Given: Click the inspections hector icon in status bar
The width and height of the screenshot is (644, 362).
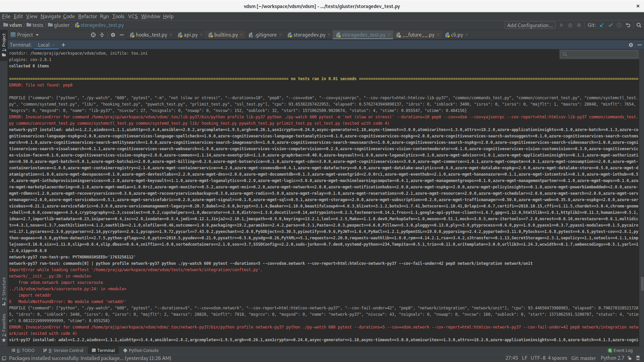Looking at the screenshot, I should coord(637,358).
